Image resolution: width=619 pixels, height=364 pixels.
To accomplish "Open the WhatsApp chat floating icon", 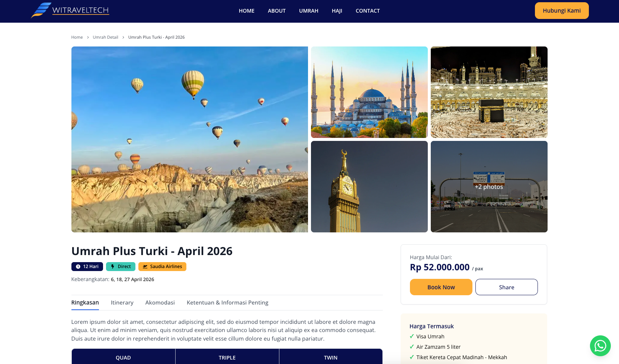I will click(600, 346).
